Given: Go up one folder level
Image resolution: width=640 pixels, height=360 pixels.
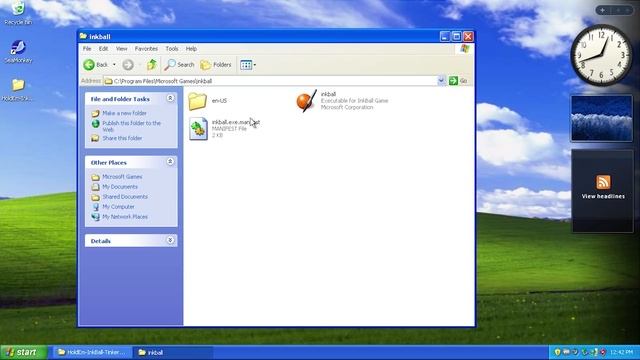Looking at the screenshot, I should pyautogui.click(x=152, y=64).
